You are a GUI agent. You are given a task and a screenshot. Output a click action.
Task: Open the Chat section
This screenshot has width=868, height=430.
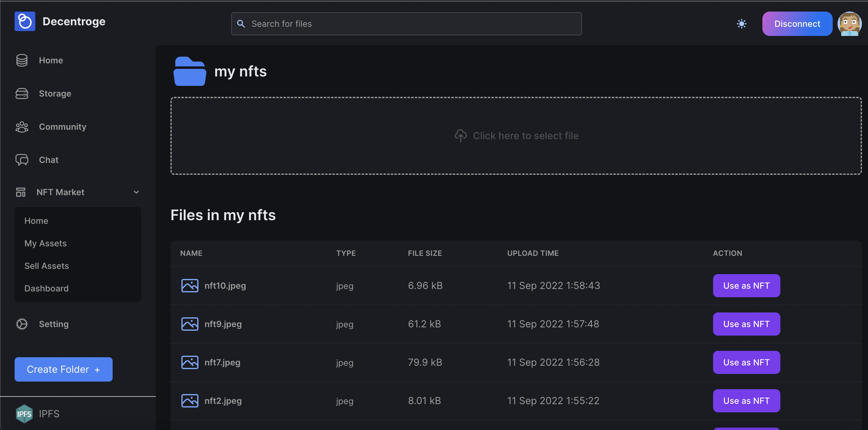pyautogui.click(x=48, y=160)
